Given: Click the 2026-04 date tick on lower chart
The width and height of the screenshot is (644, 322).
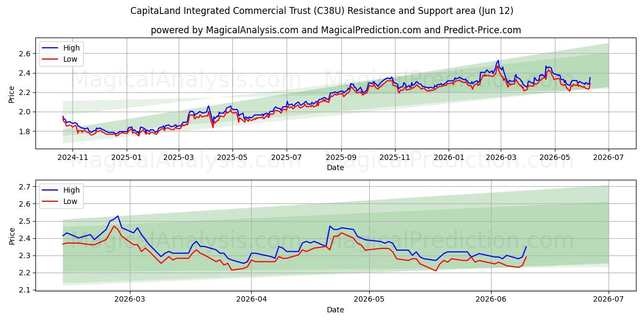Looking at the screenshot, I should (x=252, y=299).
